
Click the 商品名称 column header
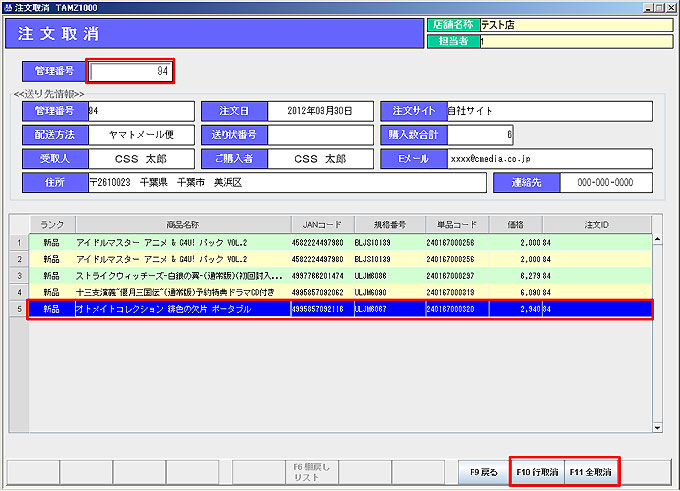182,224
